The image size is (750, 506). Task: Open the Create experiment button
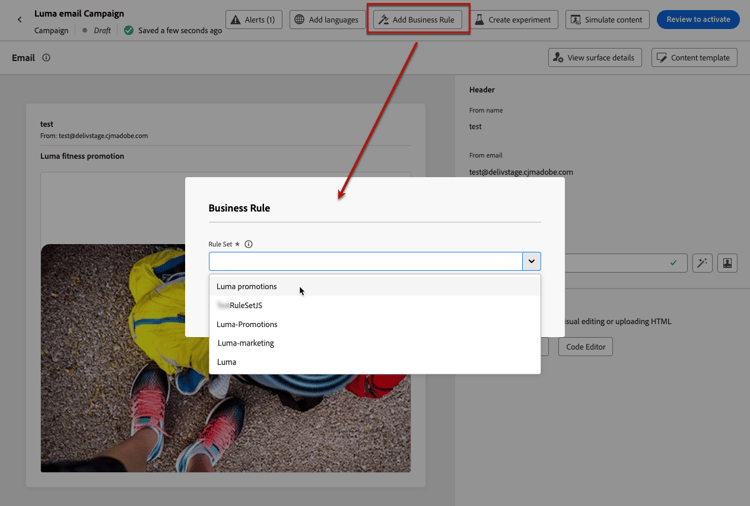tap(513, 20)
